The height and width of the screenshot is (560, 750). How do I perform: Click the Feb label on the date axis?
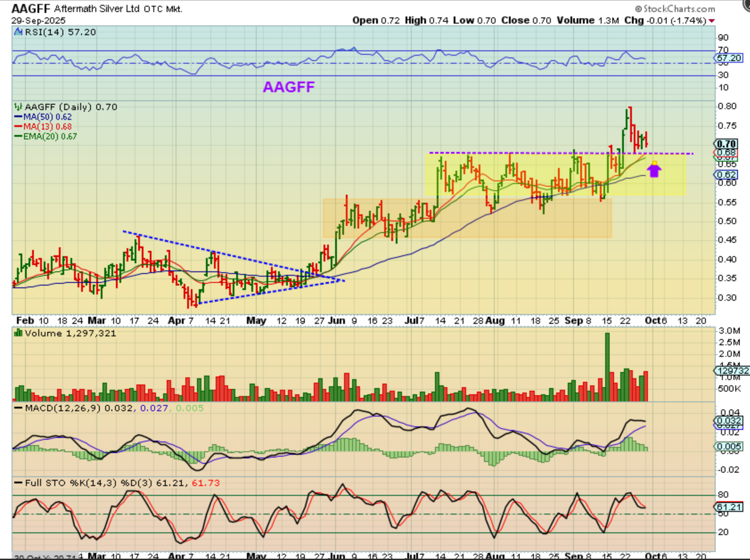tap(25, 321)
